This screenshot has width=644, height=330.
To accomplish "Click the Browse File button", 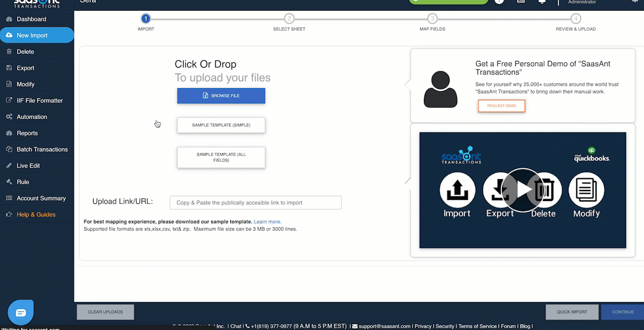I will [x=221, y=96].
